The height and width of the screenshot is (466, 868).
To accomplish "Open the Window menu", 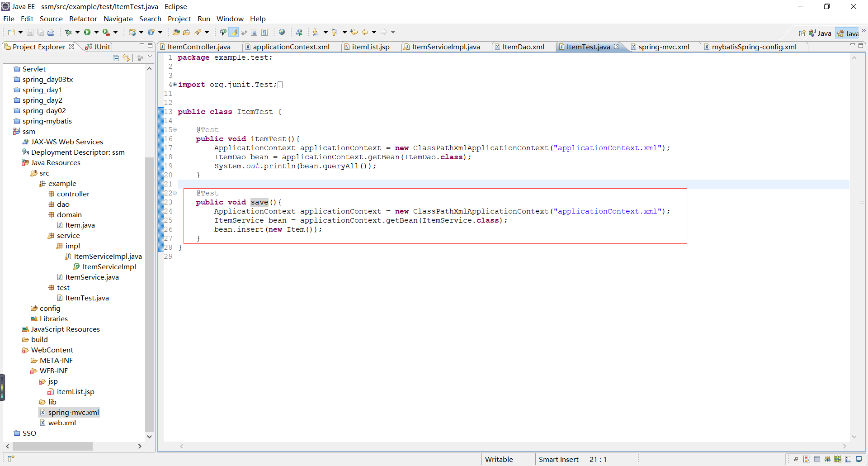I will (x=230, y=19).
